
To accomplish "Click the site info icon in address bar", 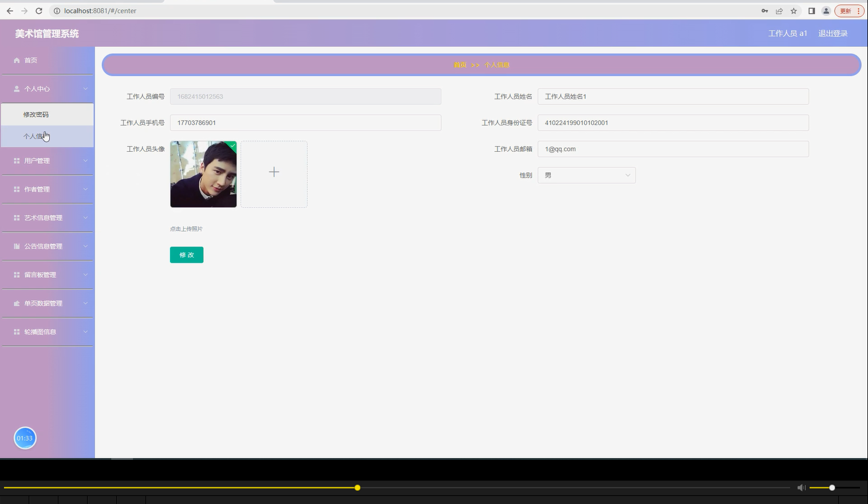I will [x=57, y=11].
